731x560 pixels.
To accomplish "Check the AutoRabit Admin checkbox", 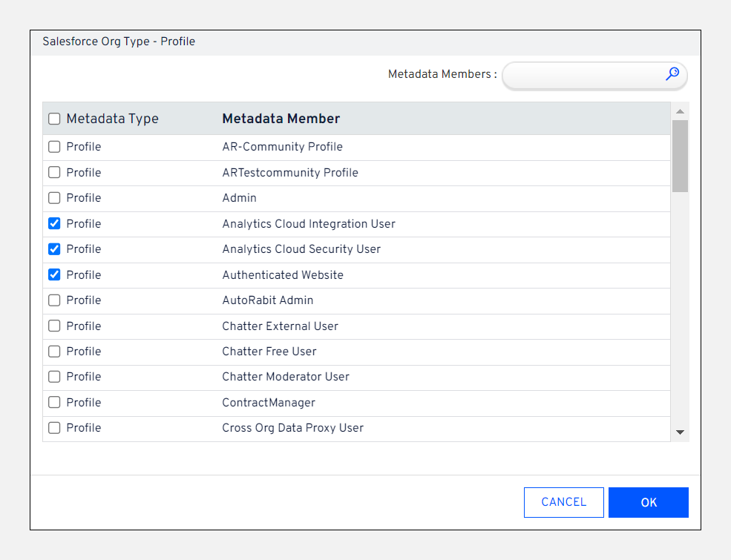I will pyautogui.click(x=54, y=300).
